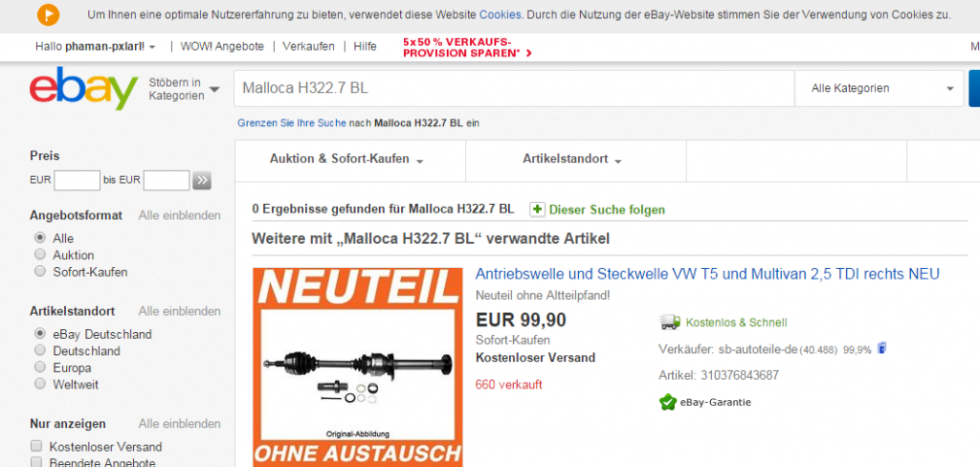Expand the Stöbern in Kategorien menu
The width and height of the screenshot is (980, 467).
pyautogui.click(x=184, y=89)
